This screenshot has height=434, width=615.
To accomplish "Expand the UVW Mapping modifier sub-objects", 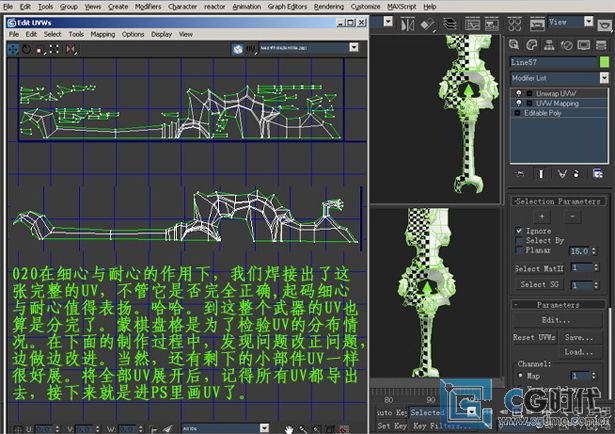I will (x=529, y=103).
